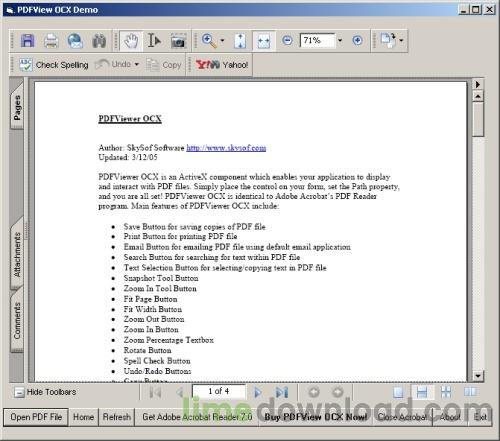The height and width of the screenshot is (441, 500).
Task: Click the Open PDF File button
Action: point(36,417)
